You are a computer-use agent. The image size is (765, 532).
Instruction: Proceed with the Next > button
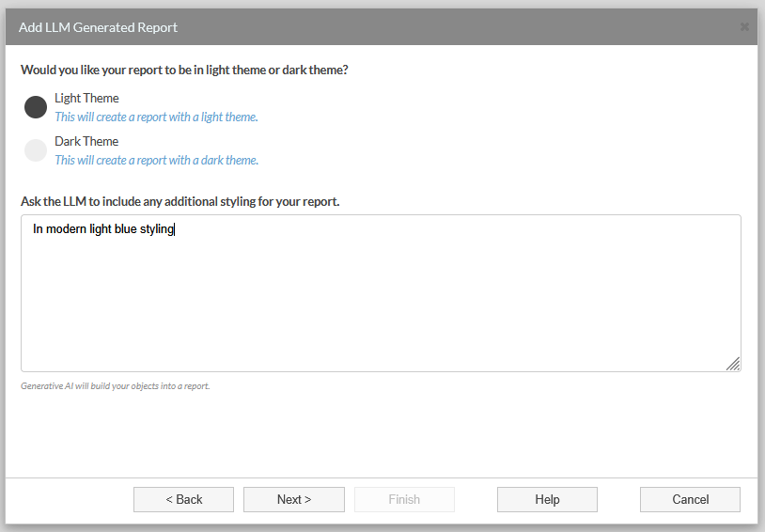point(294,499)
